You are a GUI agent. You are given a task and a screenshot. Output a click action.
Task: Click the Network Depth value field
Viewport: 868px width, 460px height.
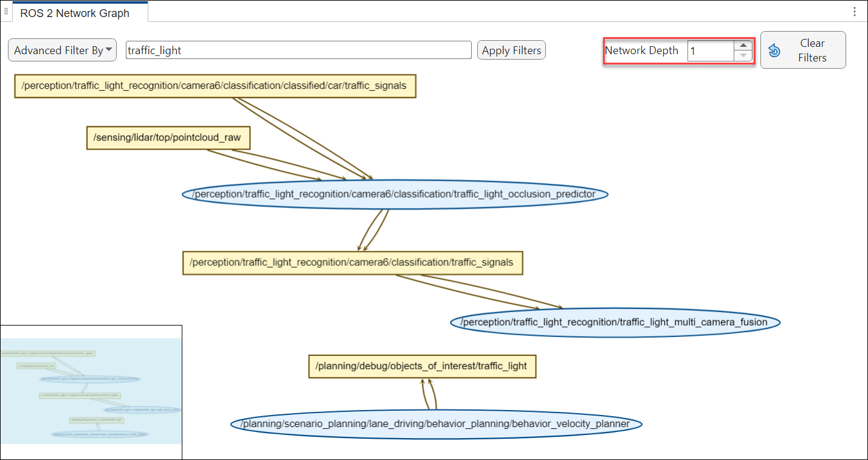[x=710, y=51]
